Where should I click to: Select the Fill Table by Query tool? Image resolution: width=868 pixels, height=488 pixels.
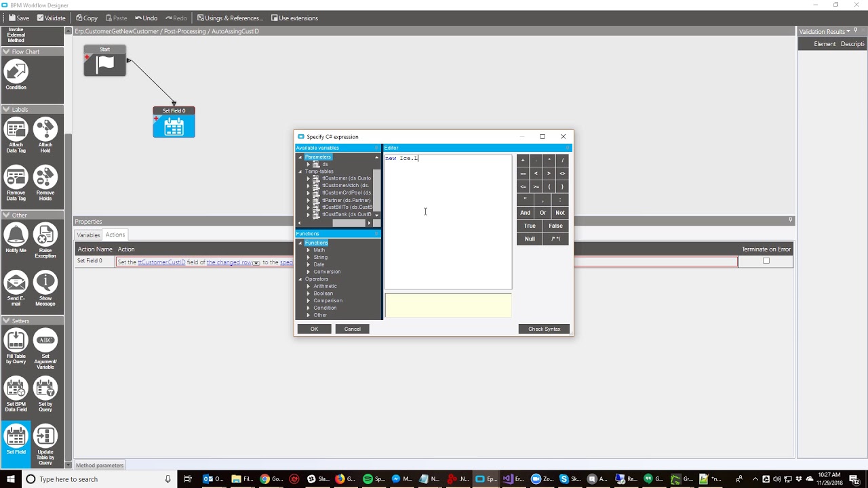pos(16,347)
